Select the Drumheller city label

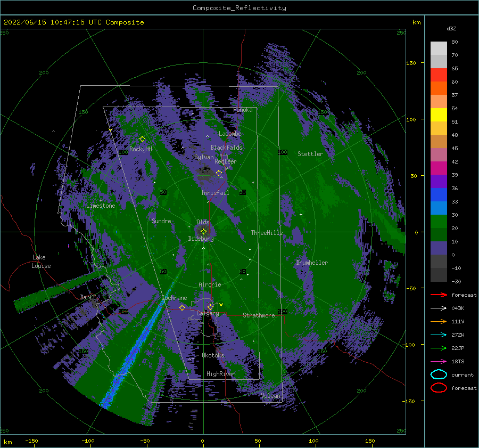point(311,263)
